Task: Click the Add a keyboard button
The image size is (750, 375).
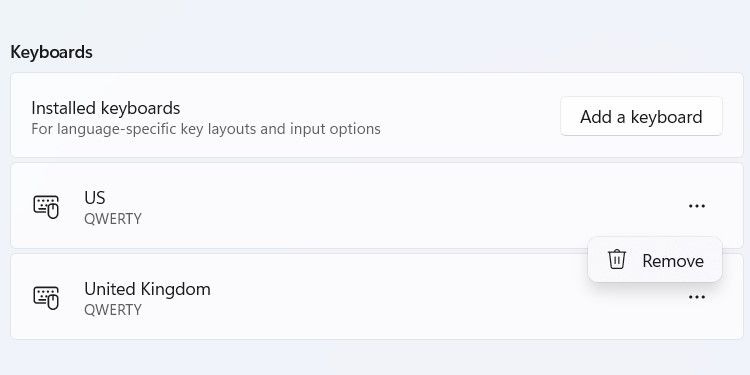Action: click(x=641, y=116)
